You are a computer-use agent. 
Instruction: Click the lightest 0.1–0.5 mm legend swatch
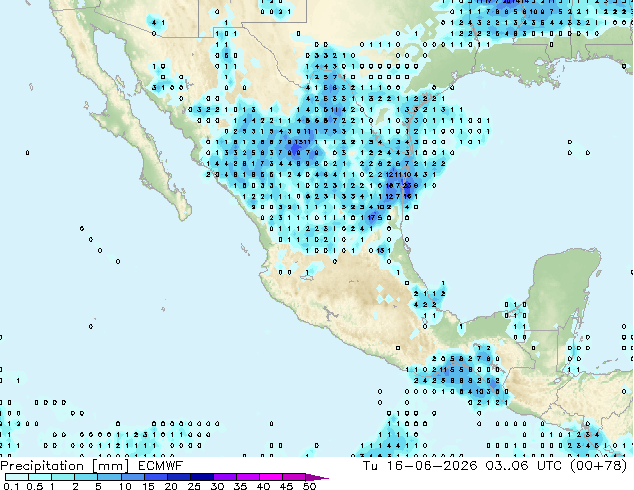click(17, 477)
